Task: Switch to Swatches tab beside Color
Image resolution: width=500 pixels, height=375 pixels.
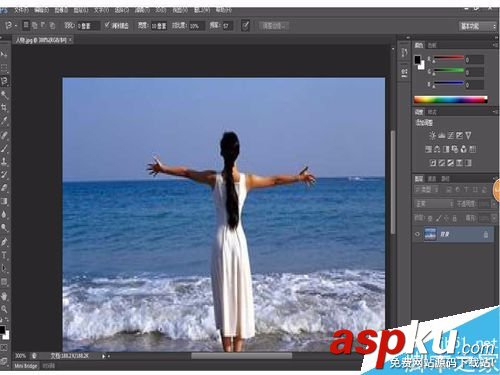Action: 432,45
